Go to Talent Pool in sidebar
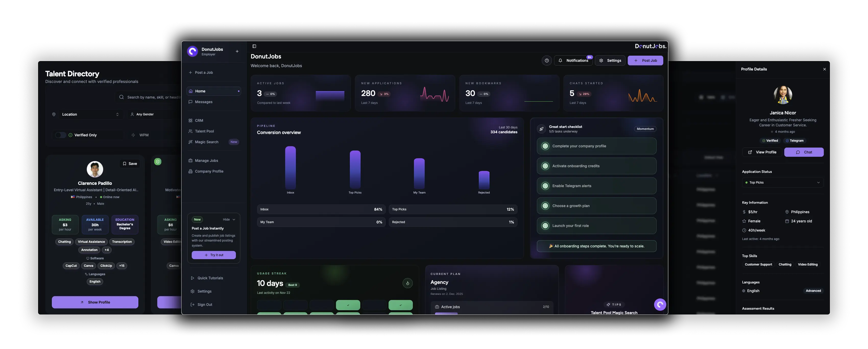The height and width of the screenshot is (349, 868). [x=204, y=131]
